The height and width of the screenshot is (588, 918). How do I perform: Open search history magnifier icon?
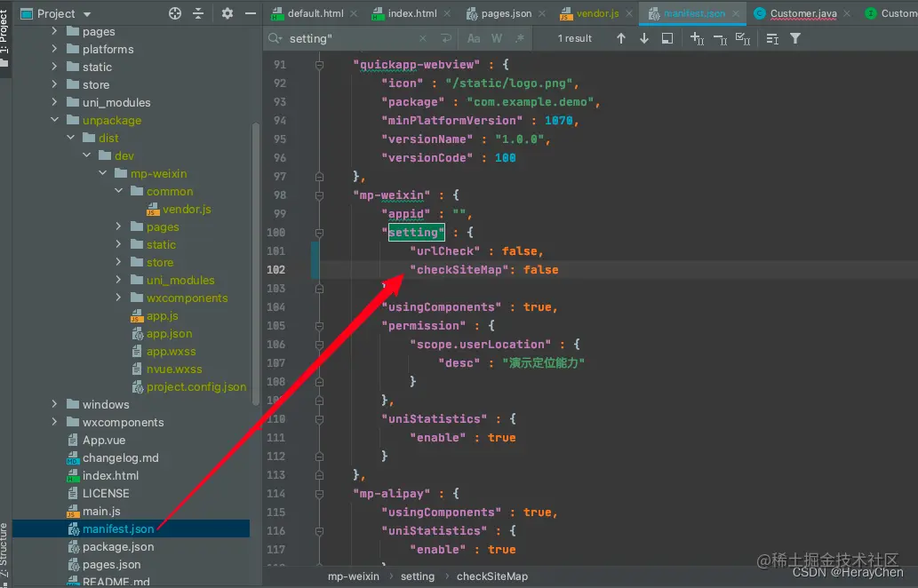[x=274, y=38]
